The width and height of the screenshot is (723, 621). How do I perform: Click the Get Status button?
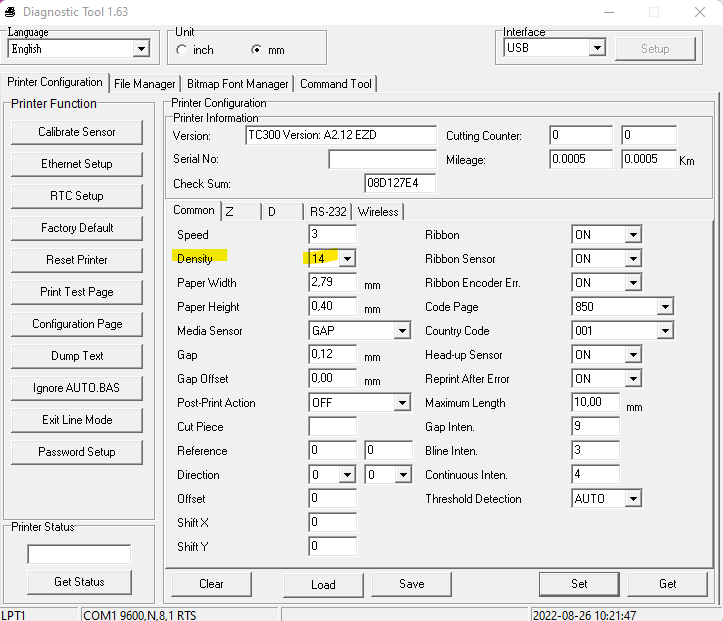click(x=79, y=582)
